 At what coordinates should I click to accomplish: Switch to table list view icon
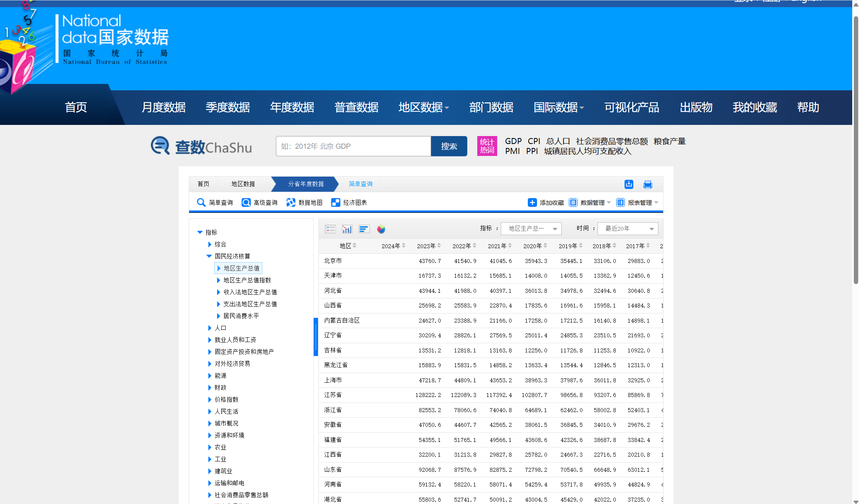coord(330,229)
